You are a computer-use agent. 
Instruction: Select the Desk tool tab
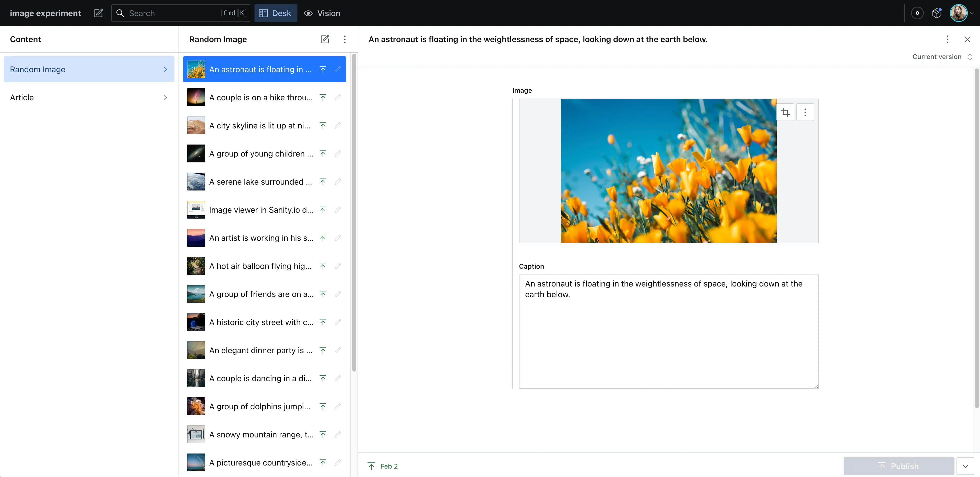(x=275, y=13)
